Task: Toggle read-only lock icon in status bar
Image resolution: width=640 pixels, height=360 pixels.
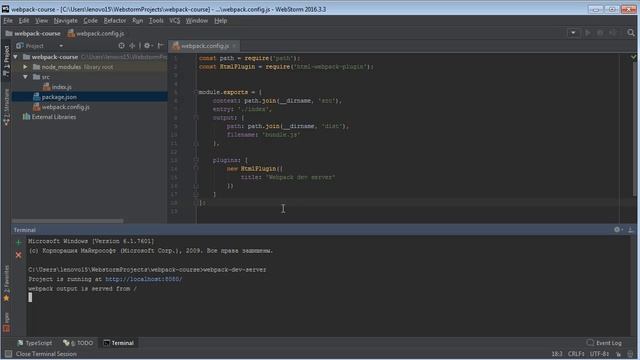Action: pos(619,354)
